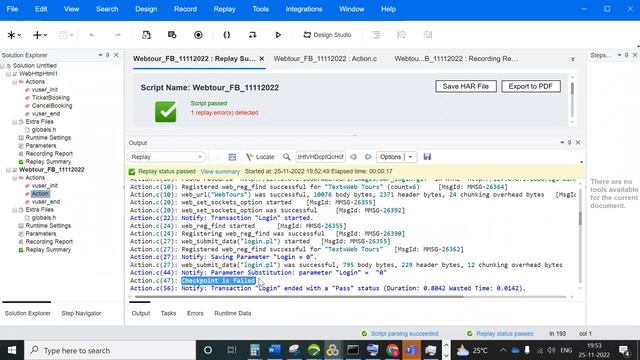Viewport: 640px width, 360px height.
Task: Collapse Extra Files under WebHttpHtml1
Action: [x=15, y=122]
